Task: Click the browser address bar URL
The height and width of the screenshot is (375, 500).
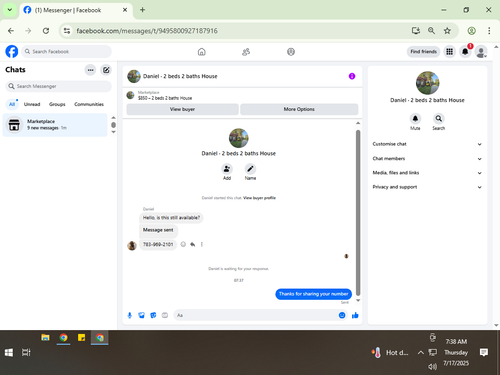Action: click(x=147, y=31)
